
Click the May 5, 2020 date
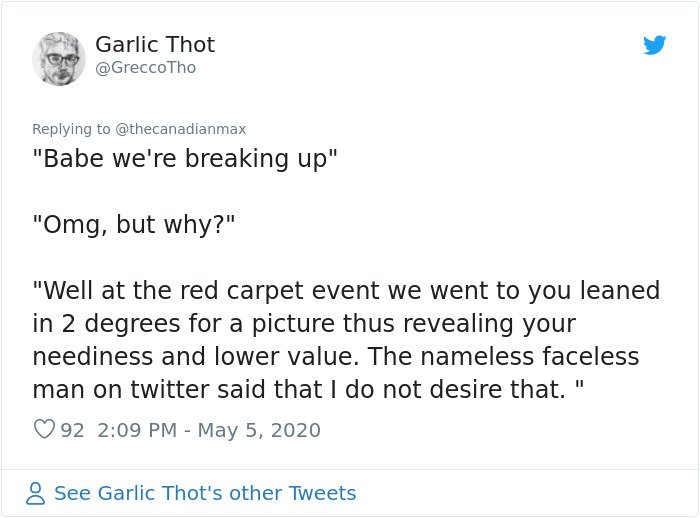258,431
